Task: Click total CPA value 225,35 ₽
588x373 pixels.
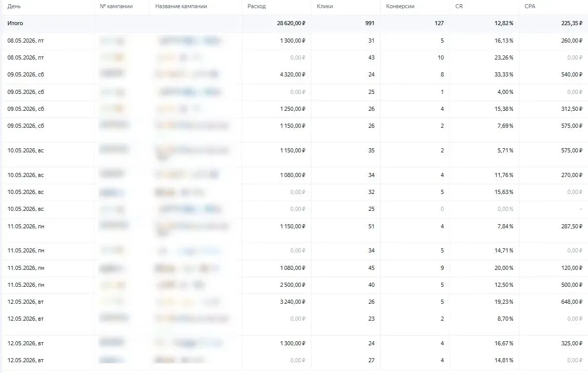Action: click(x=572, y=23)
